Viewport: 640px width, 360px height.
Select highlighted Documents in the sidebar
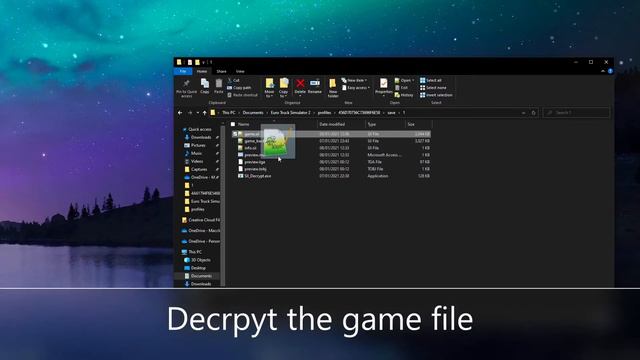[x=198, y=276]
